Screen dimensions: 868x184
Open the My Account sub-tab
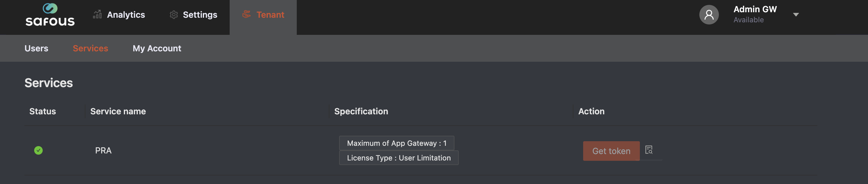[157, 48]
